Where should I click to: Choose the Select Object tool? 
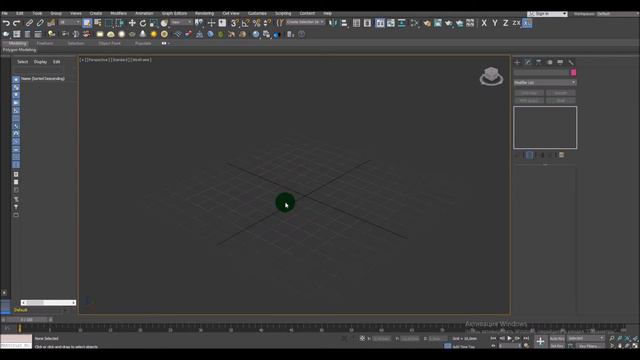click(x=87, y=23)
